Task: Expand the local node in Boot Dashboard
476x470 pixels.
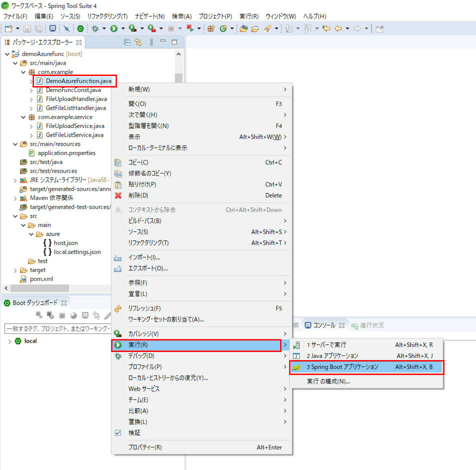Action: pos(9,341)
